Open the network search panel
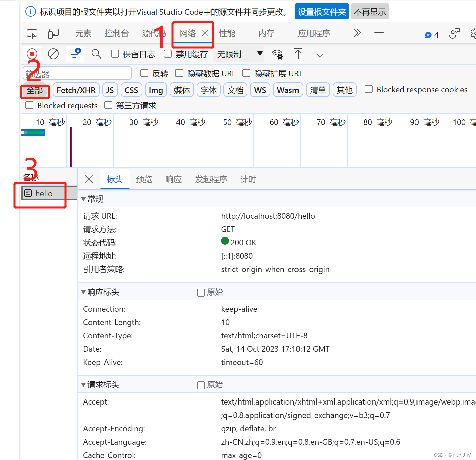This screenshot has height=460, width=476. coord(96,54)
